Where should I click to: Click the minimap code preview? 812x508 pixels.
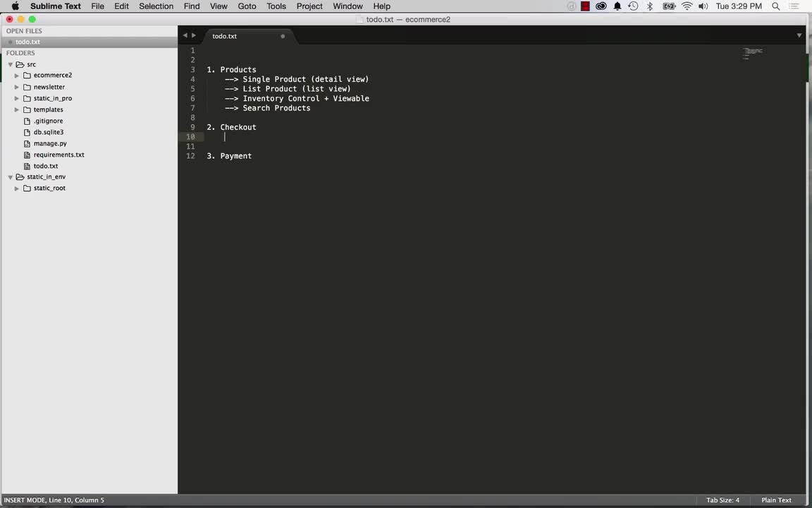[753, 54]
